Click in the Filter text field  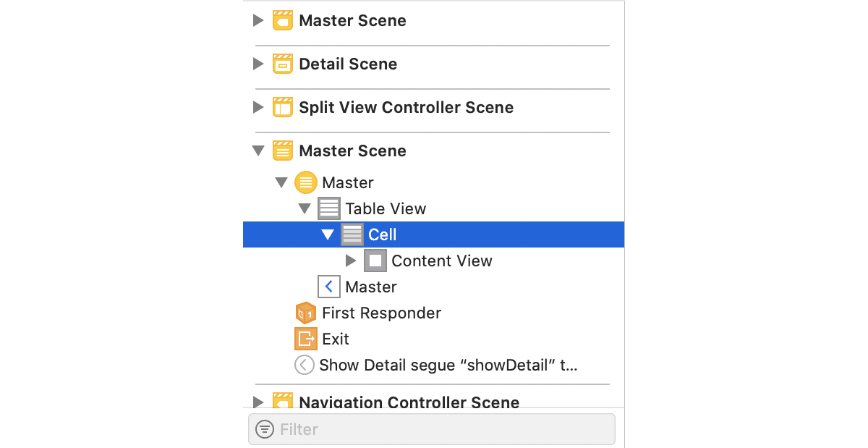(441, 429)
